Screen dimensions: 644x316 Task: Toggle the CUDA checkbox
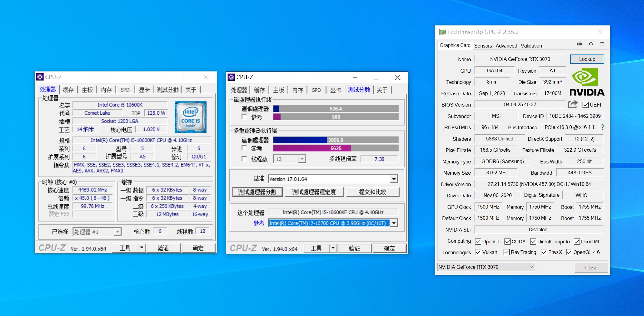pyautogui.click(x=508, y=242)
